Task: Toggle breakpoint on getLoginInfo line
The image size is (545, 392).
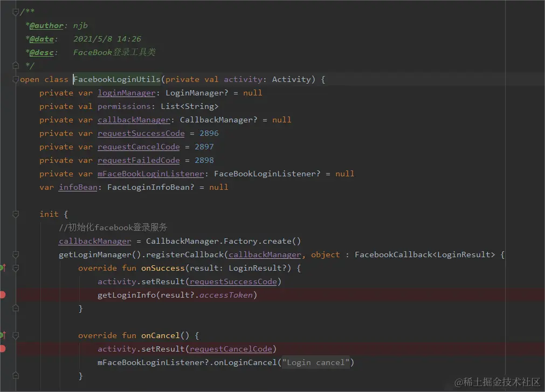Action: [x=2, y=295]
